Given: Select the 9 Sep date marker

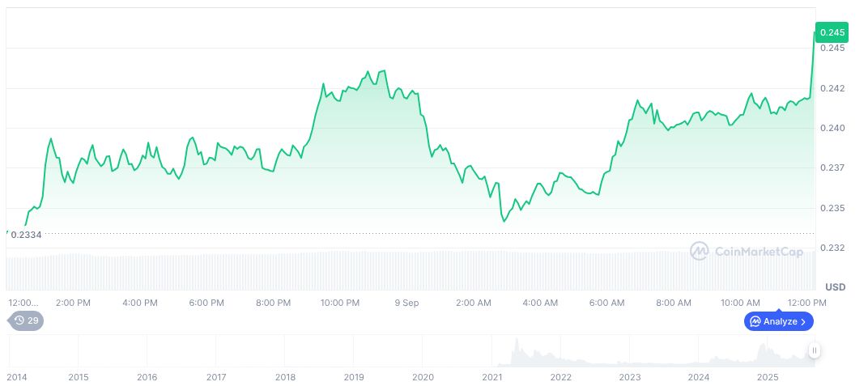Looking at the screenshot, I should pyautogui.click(x=406, y=303).
